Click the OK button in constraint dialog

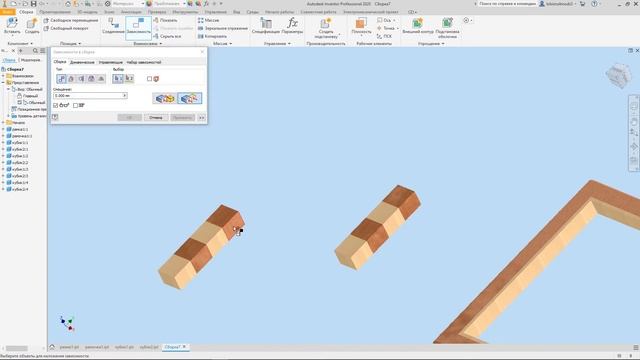point(129,118)
